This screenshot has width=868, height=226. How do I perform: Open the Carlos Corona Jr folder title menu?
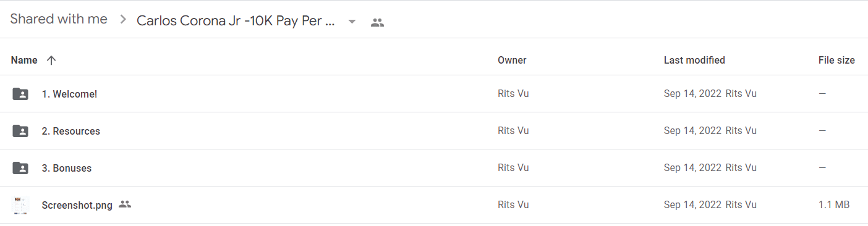click(236, 20)
